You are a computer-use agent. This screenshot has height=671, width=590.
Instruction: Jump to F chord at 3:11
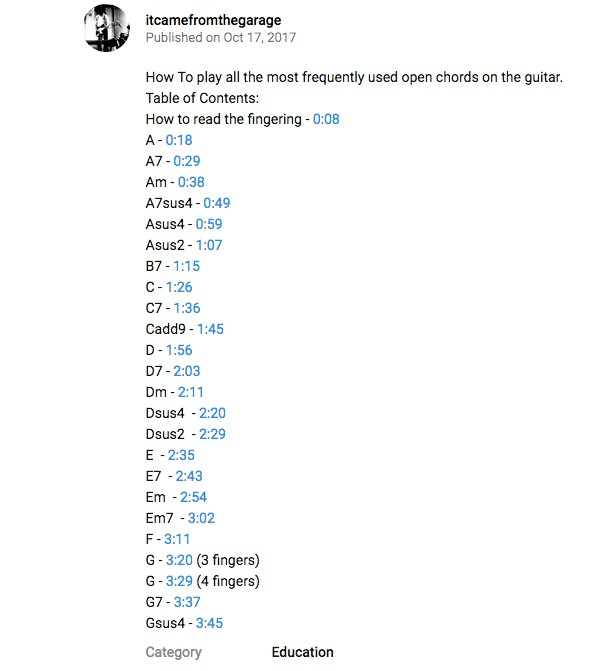[x=177, y=539]
